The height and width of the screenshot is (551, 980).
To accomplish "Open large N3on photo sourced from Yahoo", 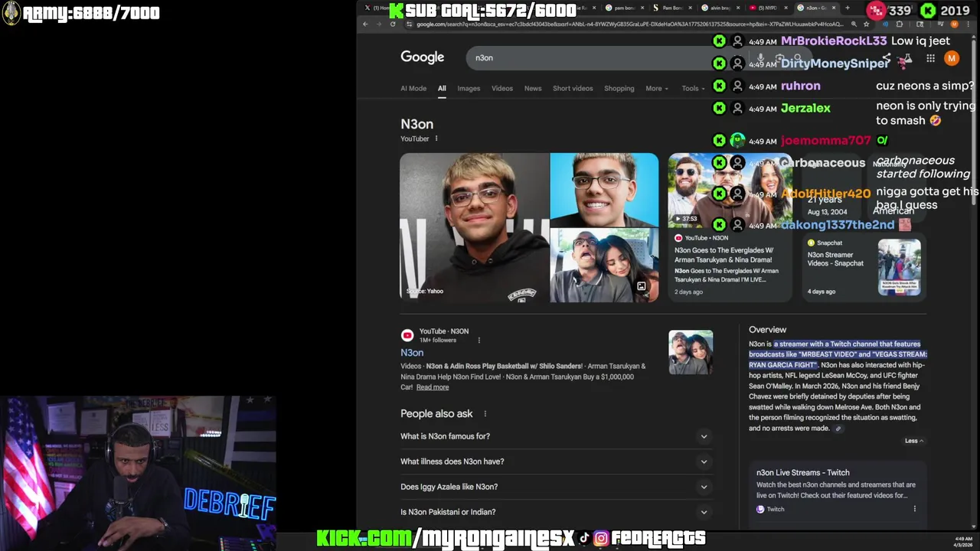I will click(x=475, y=227).
